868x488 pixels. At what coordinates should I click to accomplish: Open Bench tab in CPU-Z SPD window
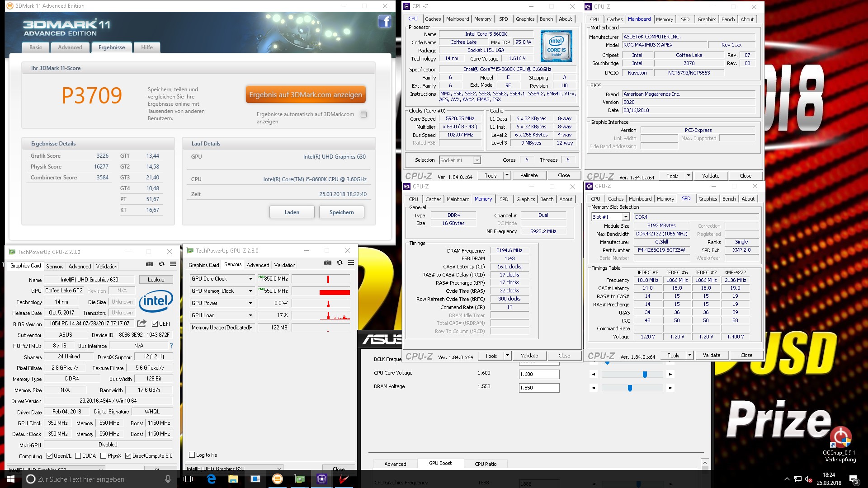pos(729,199)
